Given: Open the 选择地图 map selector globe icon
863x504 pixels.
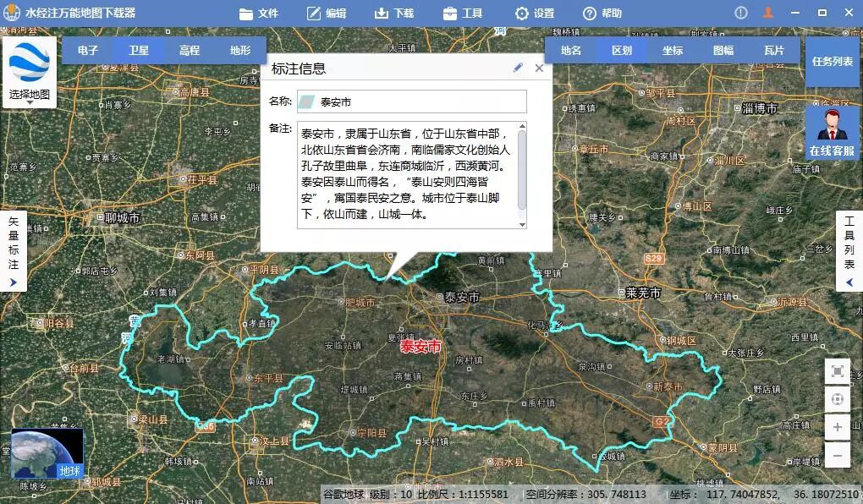Looking at the screenshot, I should click(29, 61).
